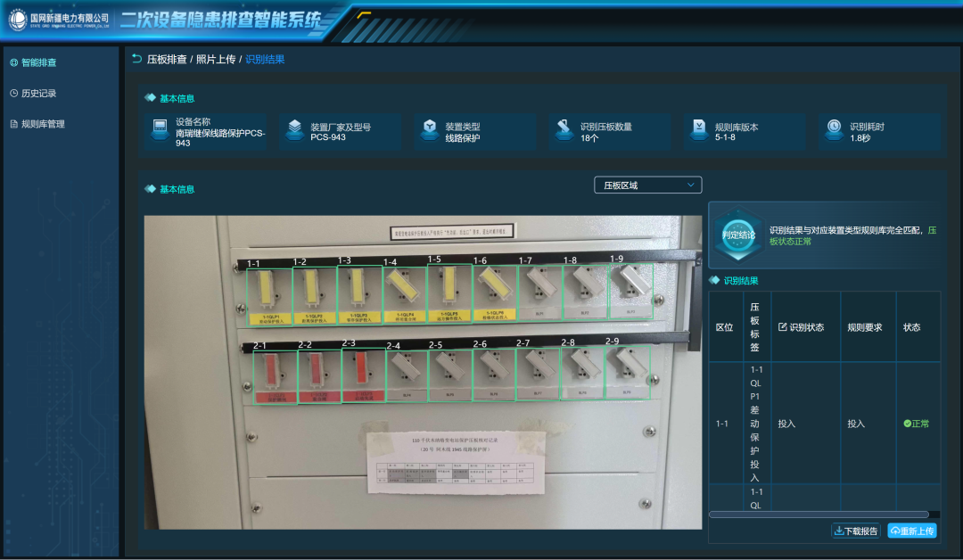Click the 规则库版本 document icon
This screenshot has height=560, width=963.
(x=699, y=129)
